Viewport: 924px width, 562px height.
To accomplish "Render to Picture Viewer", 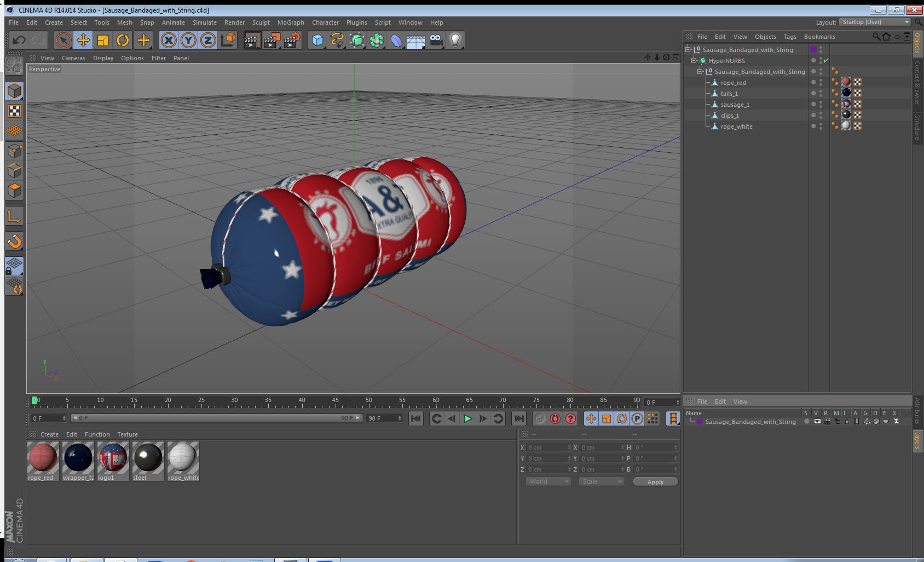I will coord(272,40).
